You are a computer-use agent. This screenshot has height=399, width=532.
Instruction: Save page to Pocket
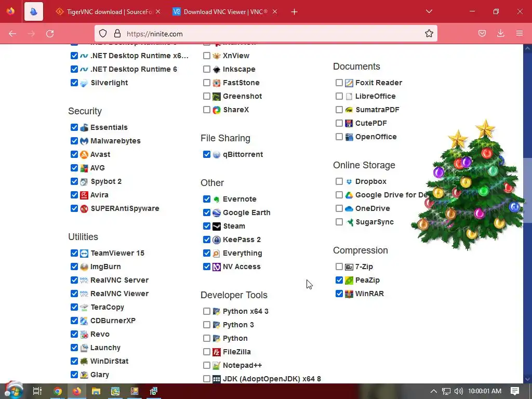(482, 33)
